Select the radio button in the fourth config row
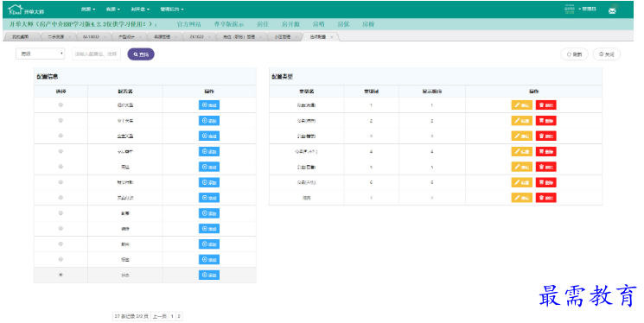This screenshot has height=323, width=644. [x=61, y=151]
